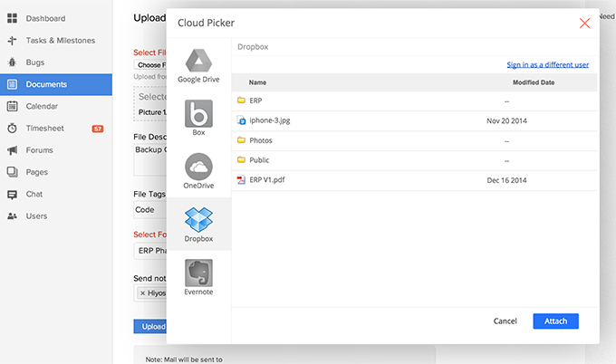Open the Public folder
Image resolution: width=616 pixels, height=364 pixels.
pyautogui.click(x=259, y=160)
